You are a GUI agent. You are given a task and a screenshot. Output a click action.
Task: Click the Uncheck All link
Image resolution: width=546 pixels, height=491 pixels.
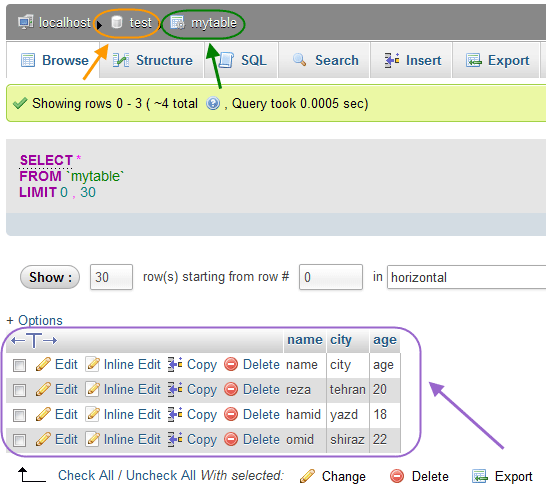pos(161,475)
